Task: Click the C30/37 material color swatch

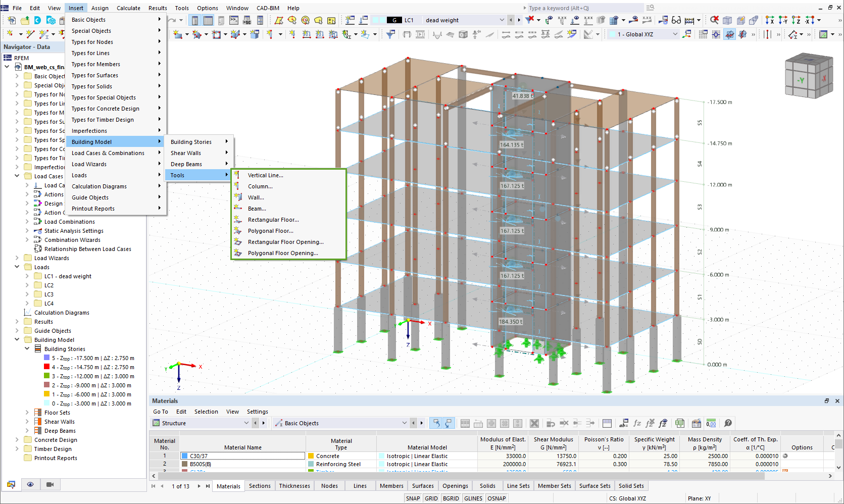Action: tap(184, 456)
